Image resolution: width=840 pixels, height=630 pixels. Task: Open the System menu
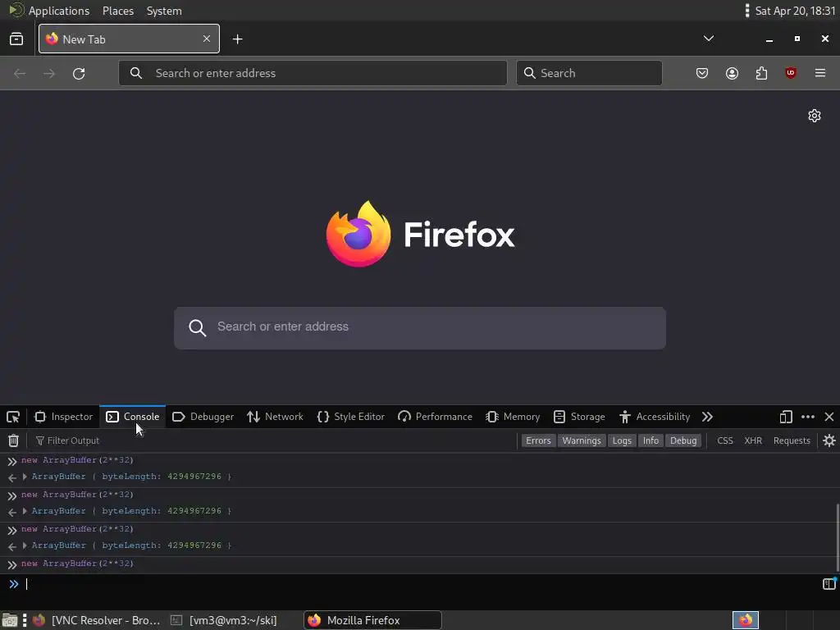164,11
